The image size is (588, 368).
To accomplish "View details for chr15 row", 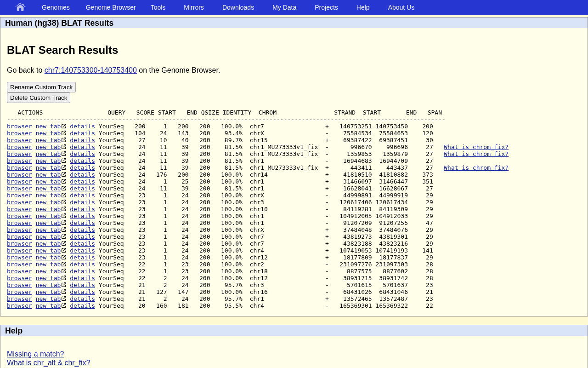I will 82,140.
